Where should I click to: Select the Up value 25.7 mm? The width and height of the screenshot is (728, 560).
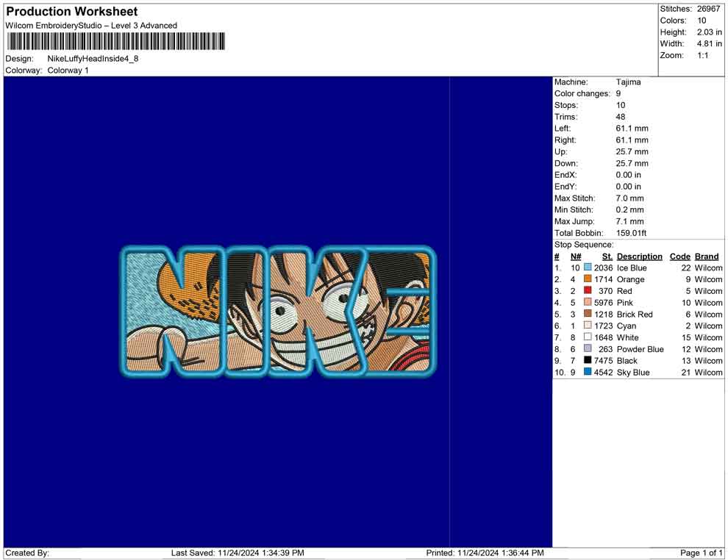tap(632, 151)
